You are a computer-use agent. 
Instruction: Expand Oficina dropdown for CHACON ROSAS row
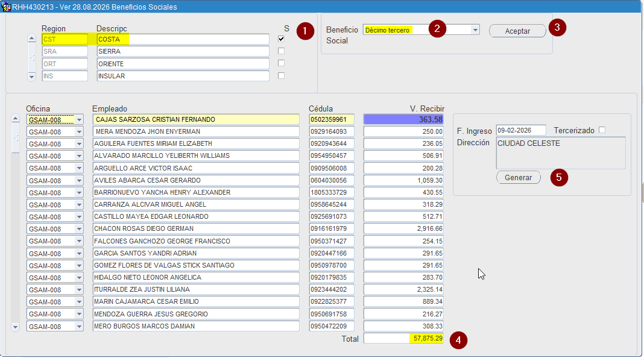79,229
